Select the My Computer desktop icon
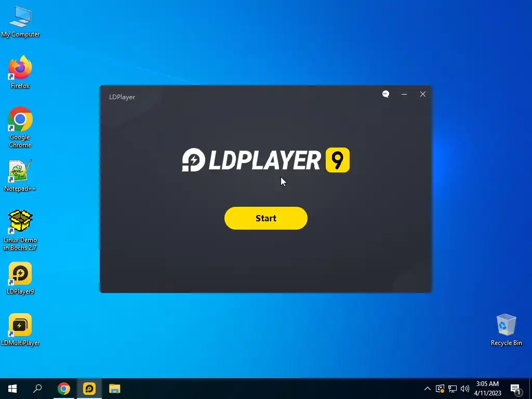Viewport: 532px width, 399px height. click(x=20, y=21)
